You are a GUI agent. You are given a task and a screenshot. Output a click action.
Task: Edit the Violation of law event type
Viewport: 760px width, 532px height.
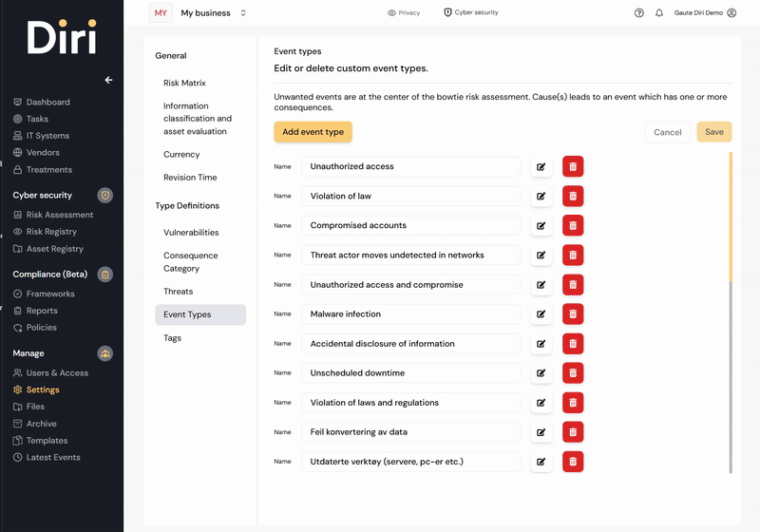click(x=541, y=197)
